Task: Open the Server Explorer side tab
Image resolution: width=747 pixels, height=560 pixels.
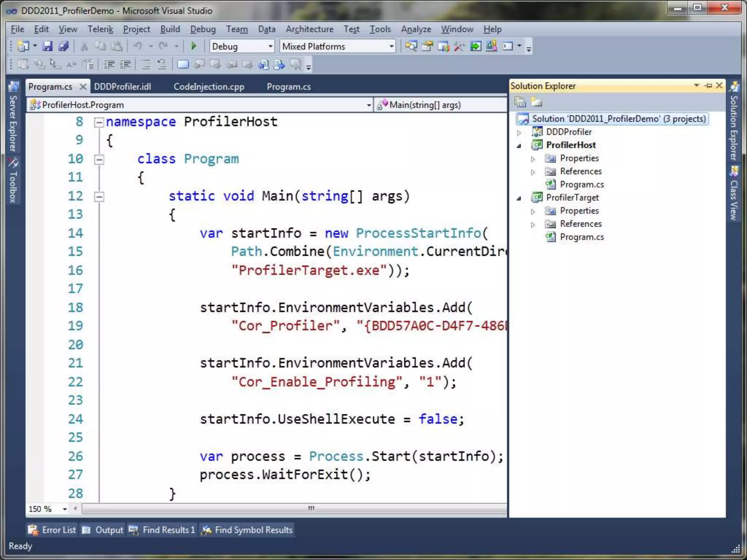Action: tap(13, 116)
